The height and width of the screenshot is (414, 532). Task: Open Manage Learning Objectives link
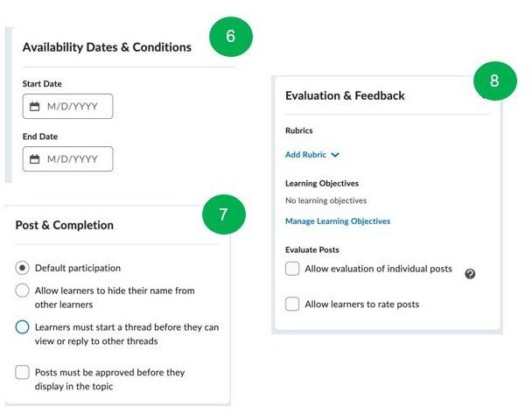[x=338, y=221]
